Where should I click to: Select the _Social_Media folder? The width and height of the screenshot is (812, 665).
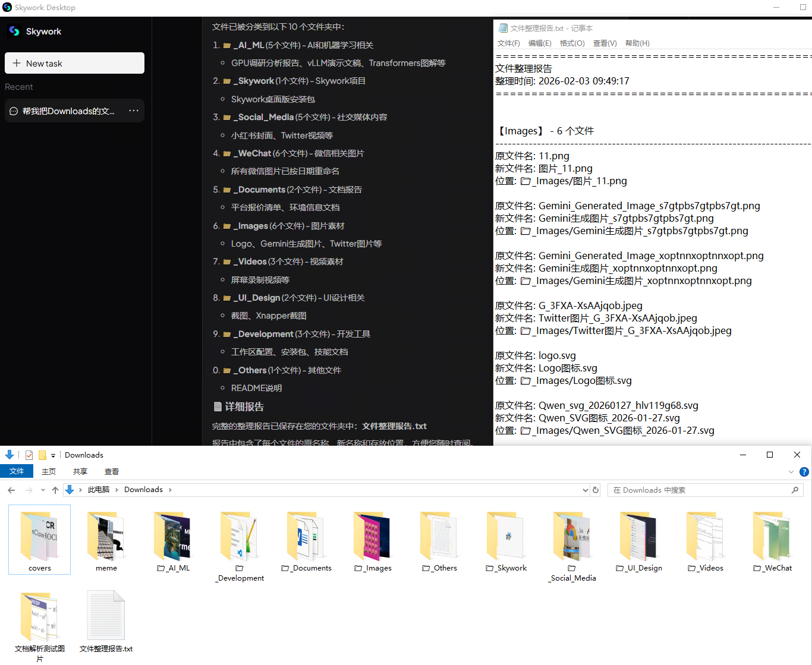click(x=572, y=544)
